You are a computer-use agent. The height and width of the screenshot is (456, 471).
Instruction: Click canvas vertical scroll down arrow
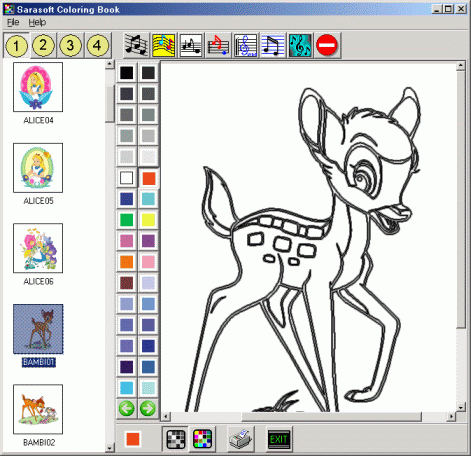click(x=461, y=407)
